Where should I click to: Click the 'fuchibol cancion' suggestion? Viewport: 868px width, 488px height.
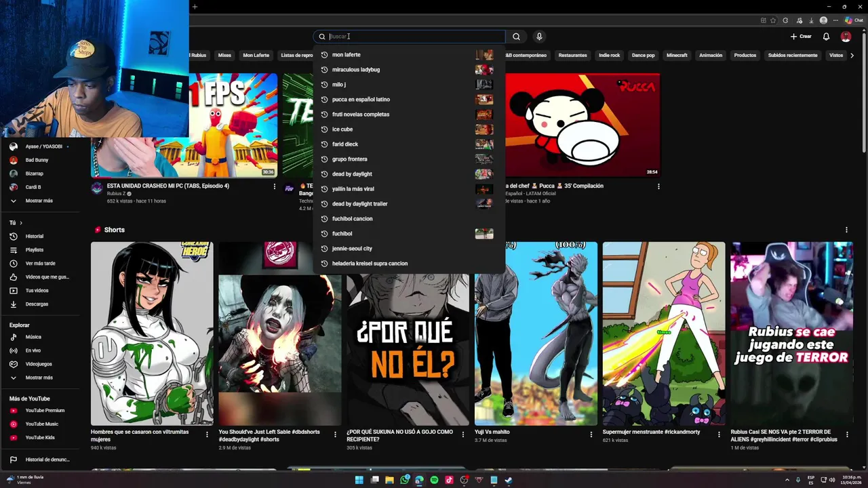409,219
